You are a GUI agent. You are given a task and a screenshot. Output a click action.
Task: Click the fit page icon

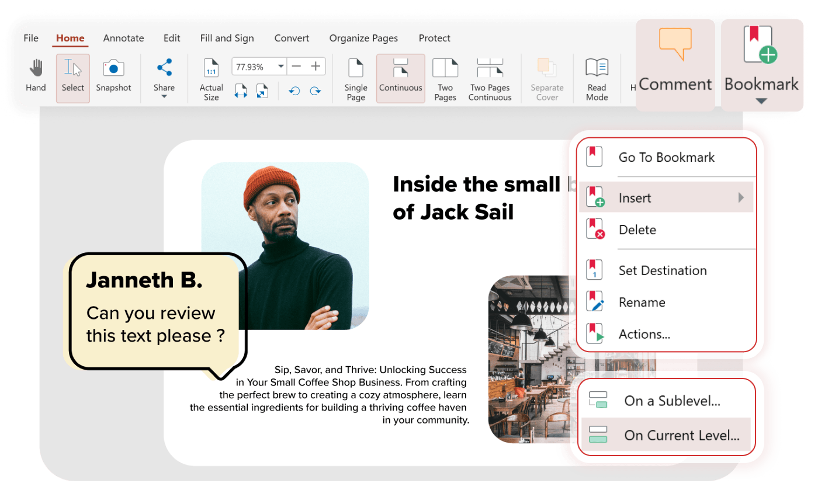[262, 91]
